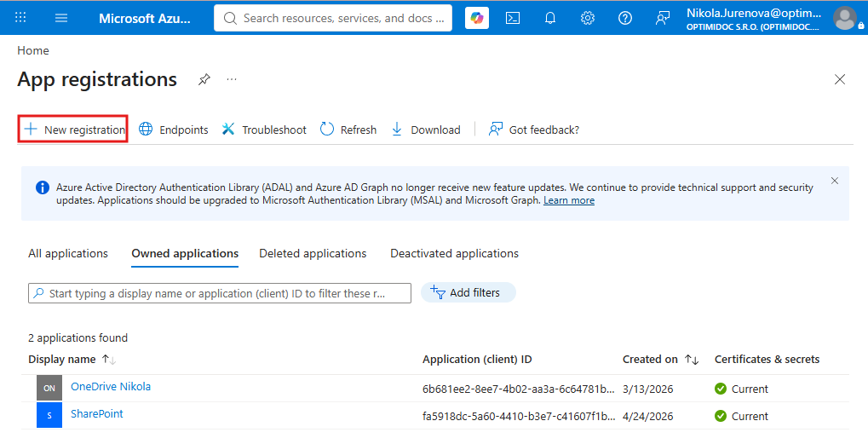This screenshot has height=444, width=868.
Task: Open the header feedback icon
Action: pyautogui.click(x=663, y=18)
